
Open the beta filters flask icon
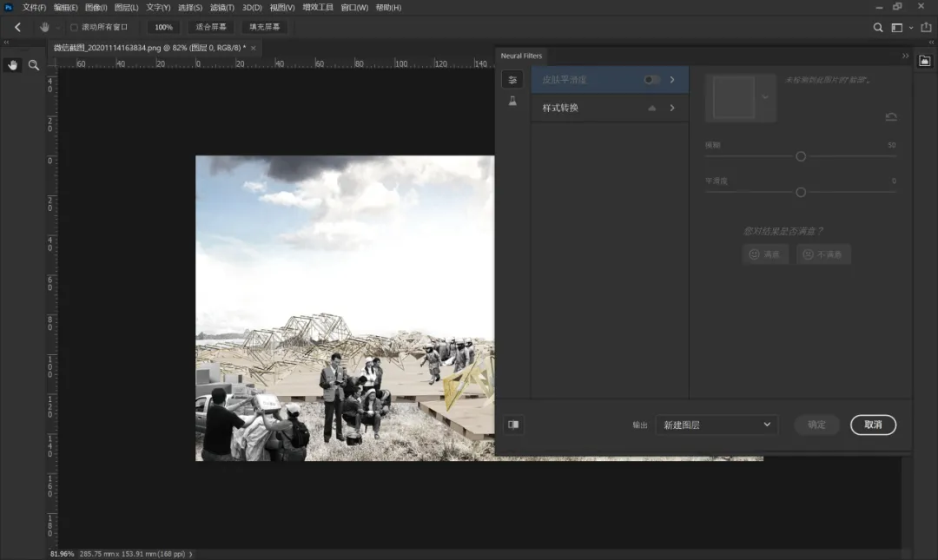pyautogui.click(x=512, y=102)
